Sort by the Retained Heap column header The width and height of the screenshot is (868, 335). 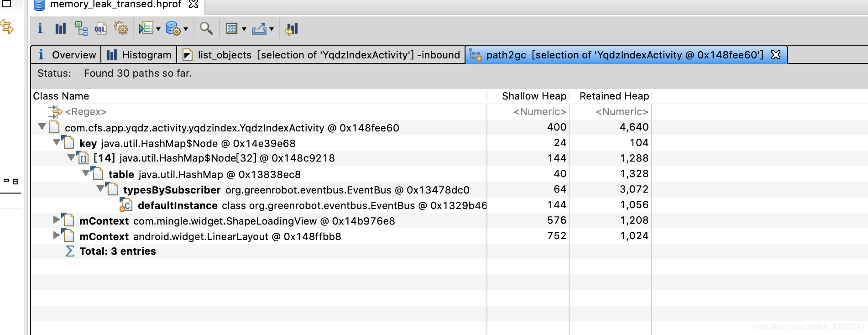tap(610, 96)
